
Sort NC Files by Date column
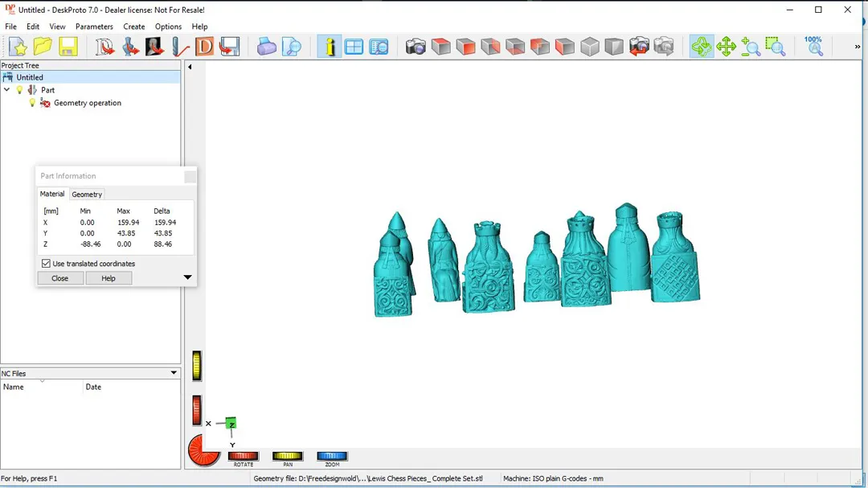click(132, 388)
